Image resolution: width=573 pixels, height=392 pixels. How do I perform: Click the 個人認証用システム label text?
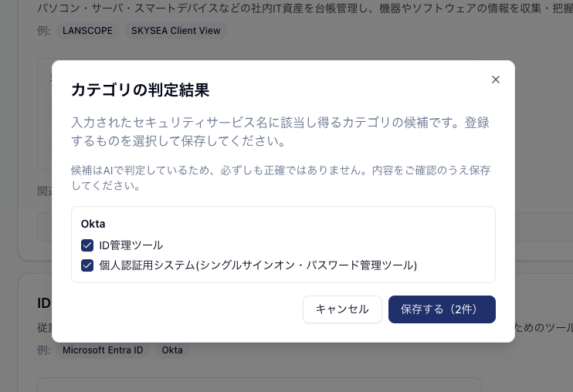coord(258,265)
